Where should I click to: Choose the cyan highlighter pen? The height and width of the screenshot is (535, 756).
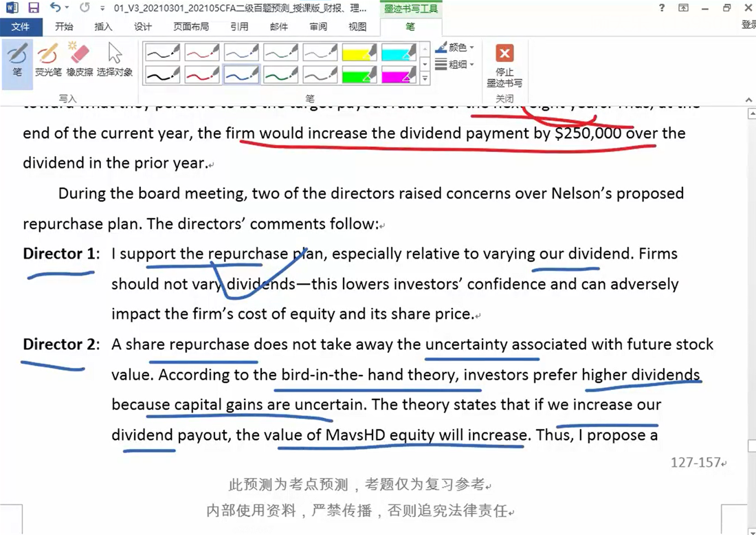pos(399,52)
